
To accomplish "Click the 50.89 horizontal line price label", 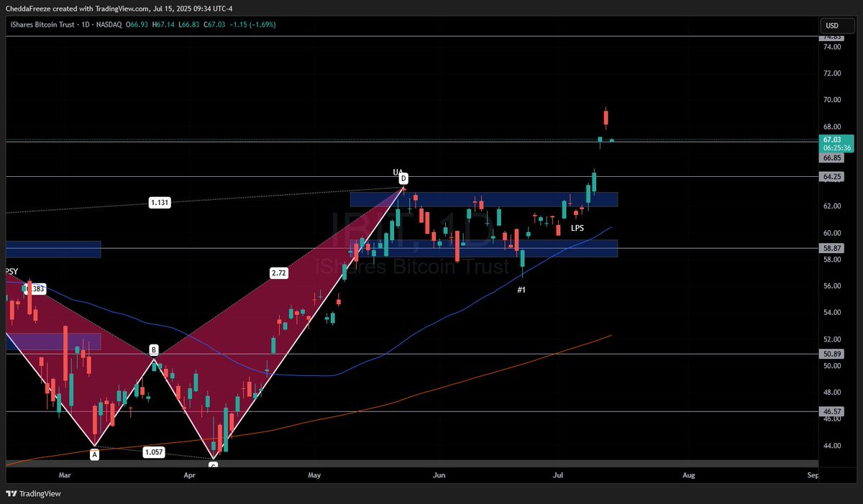I will 832,354.
